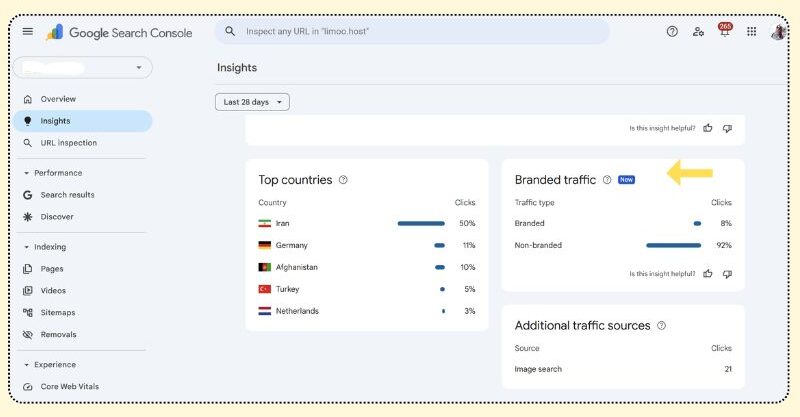Open the users and settings icon
800x417 pixels.
(698, 32)
